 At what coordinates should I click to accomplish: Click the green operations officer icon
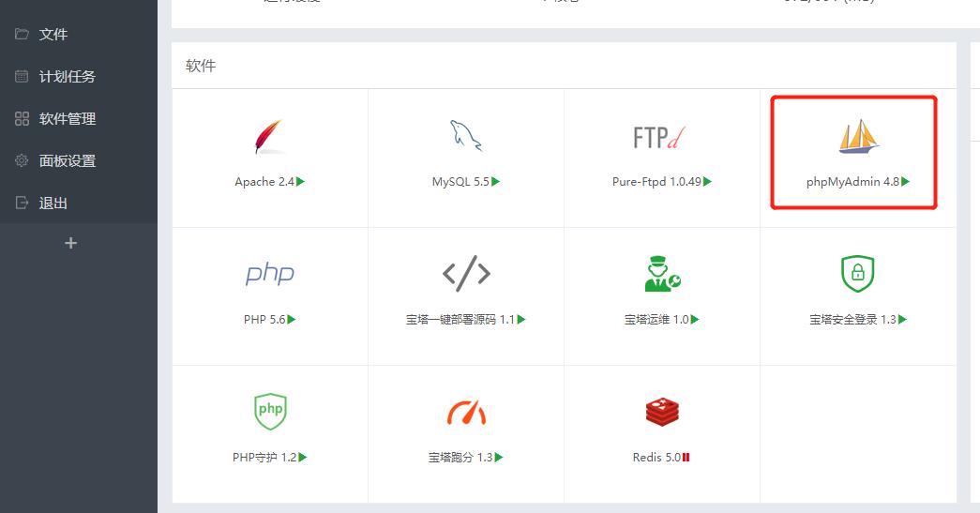662,274
